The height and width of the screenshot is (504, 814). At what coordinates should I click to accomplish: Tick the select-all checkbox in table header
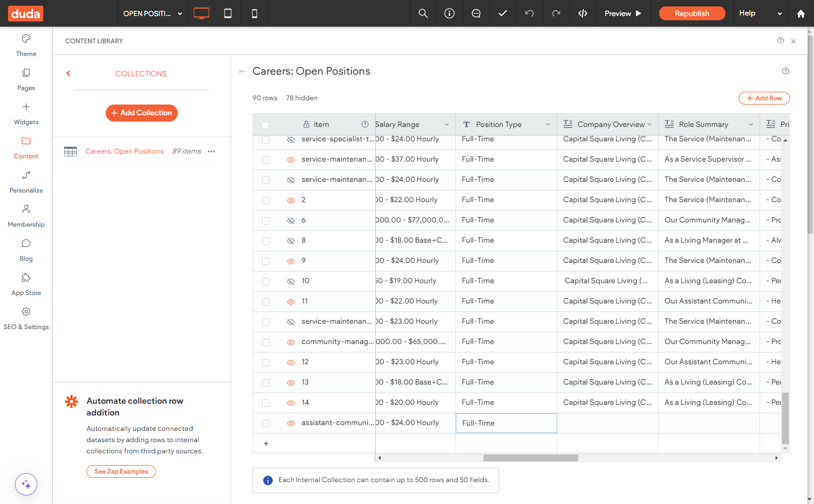point(265,125)
